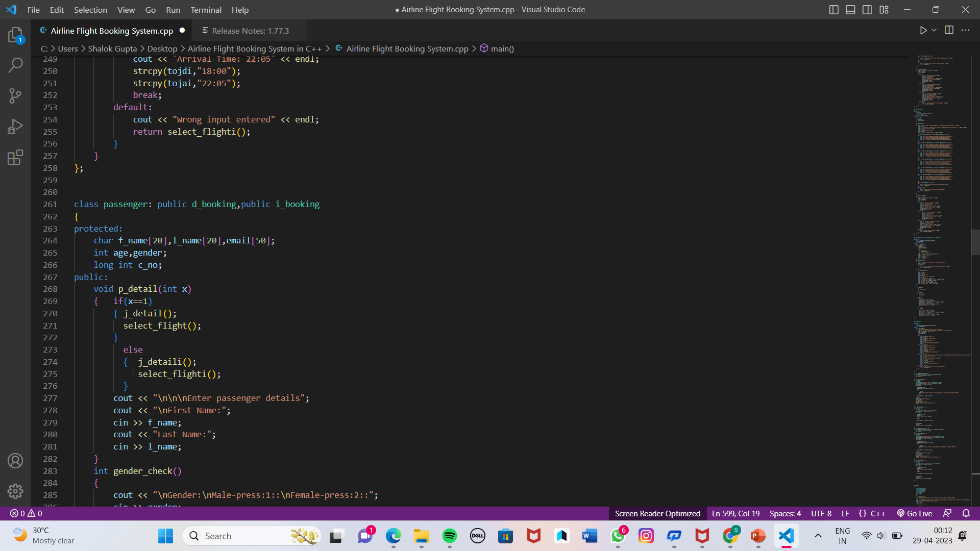The height and width of the screenshot is (551, 980).
Task: Click the Manage gear icon
Action: [15, 491]
